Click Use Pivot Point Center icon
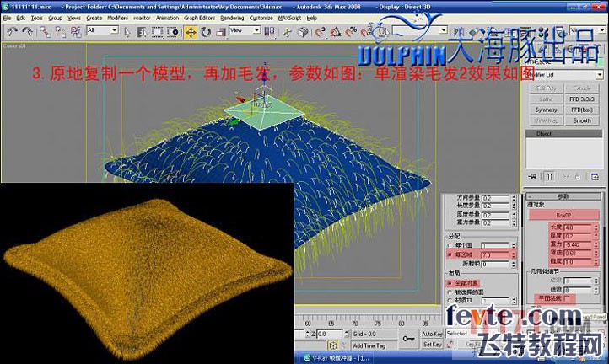 269,32
